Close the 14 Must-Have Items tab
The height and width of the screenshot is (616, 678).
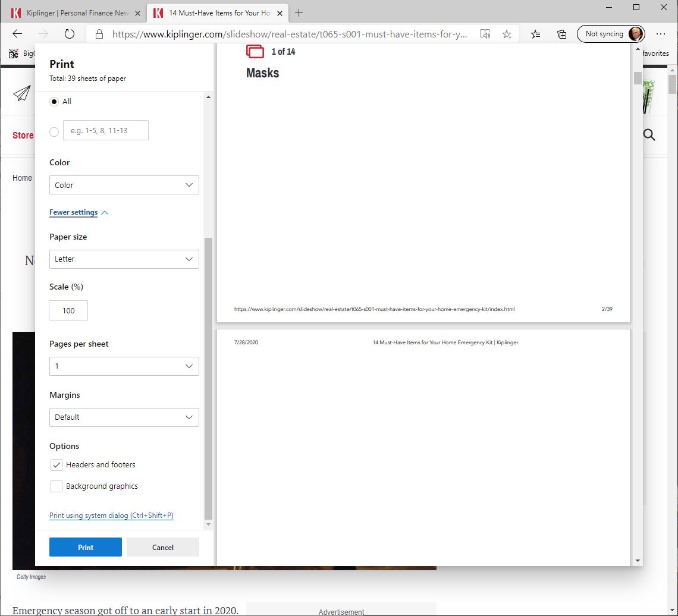point(280,14)
